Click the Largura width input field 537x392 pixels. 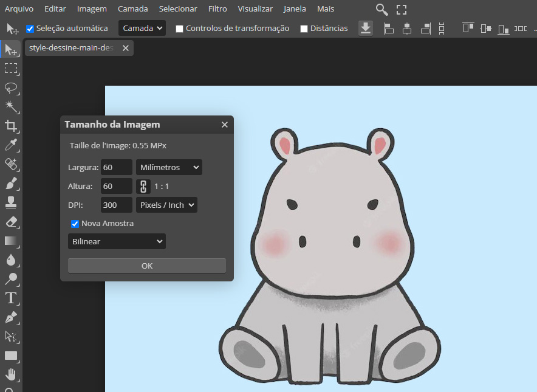116,167
